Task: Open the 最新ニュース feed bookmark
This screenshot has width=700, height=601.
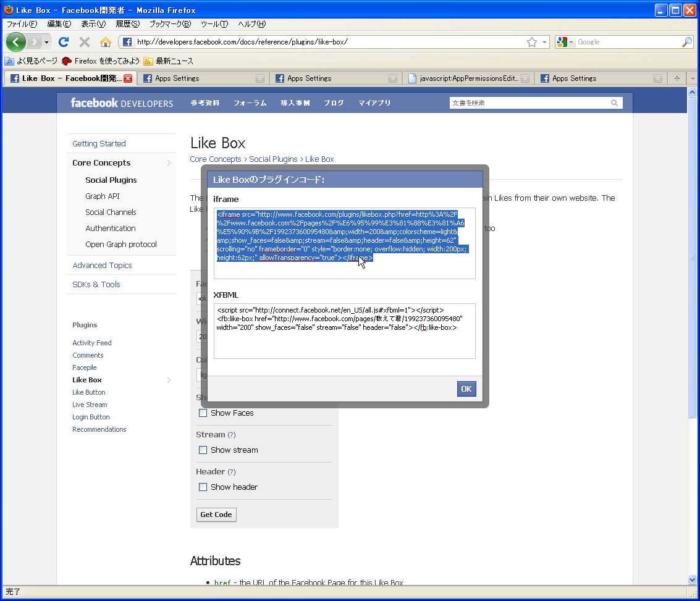Action: (168, 61)
